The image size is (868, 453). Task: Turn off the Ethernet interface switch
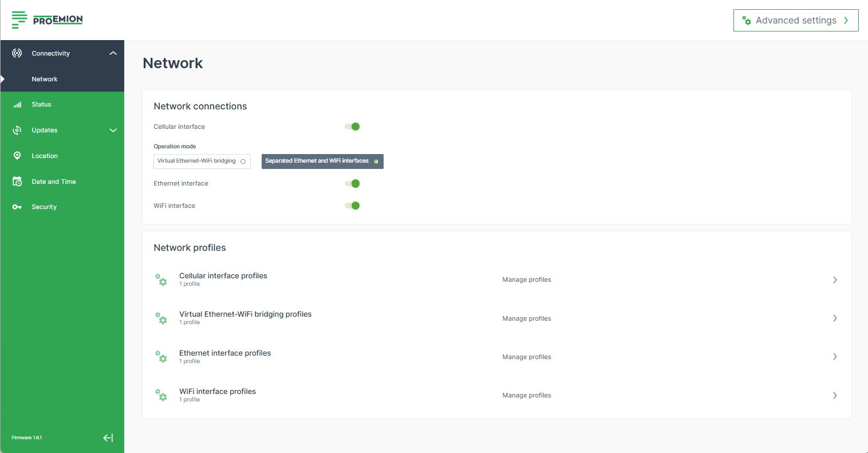click(352, 183)
